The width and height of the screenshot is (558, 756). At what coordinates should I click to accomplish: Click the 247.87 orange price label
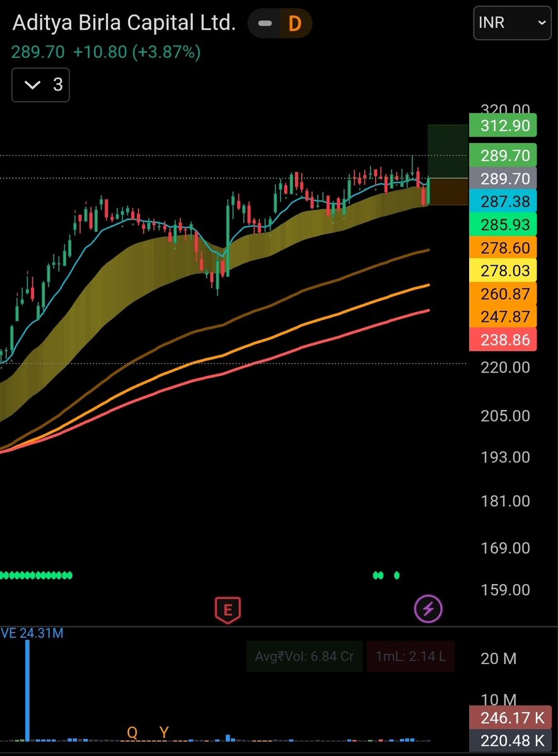(x=503, y=316)
